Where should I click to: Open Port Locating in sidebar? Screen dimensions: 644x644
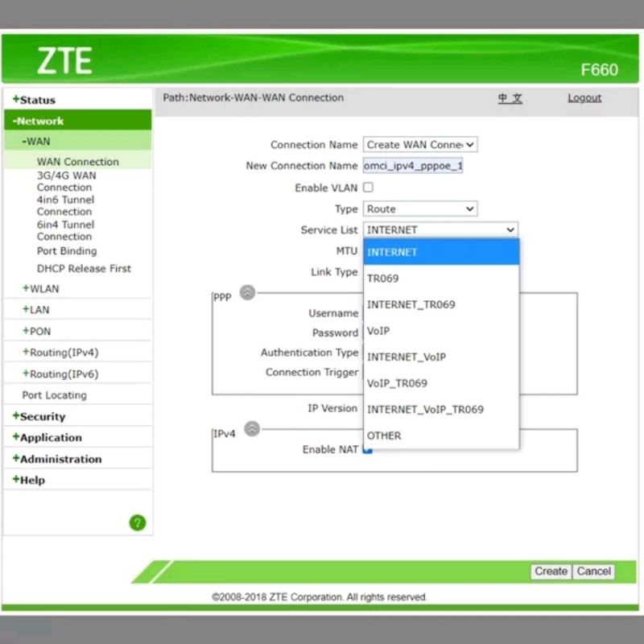[x=54, y=395]
